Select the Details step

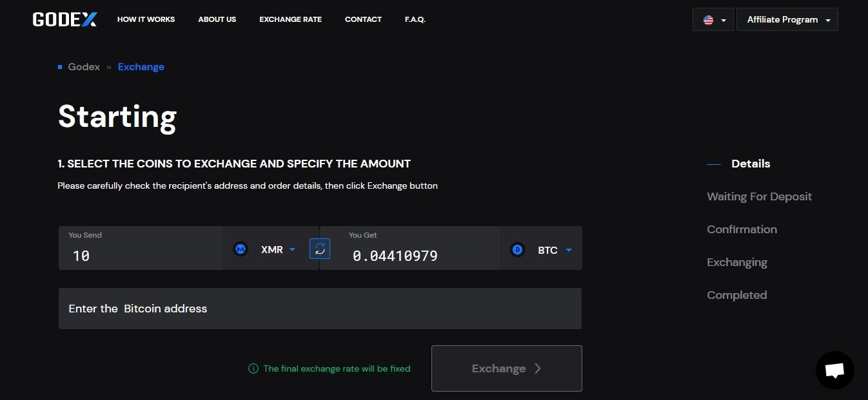(751, 164)
